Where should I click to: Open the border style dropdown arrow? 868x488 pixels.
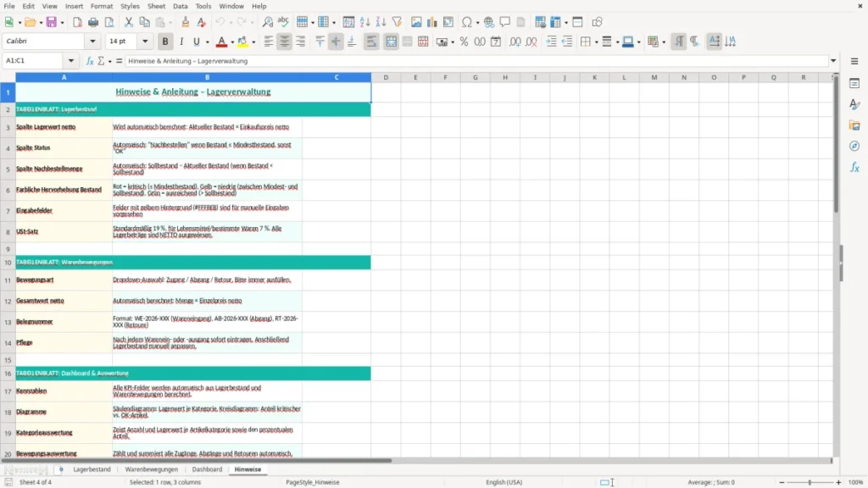pyautogui.click(x=617, y=42)
